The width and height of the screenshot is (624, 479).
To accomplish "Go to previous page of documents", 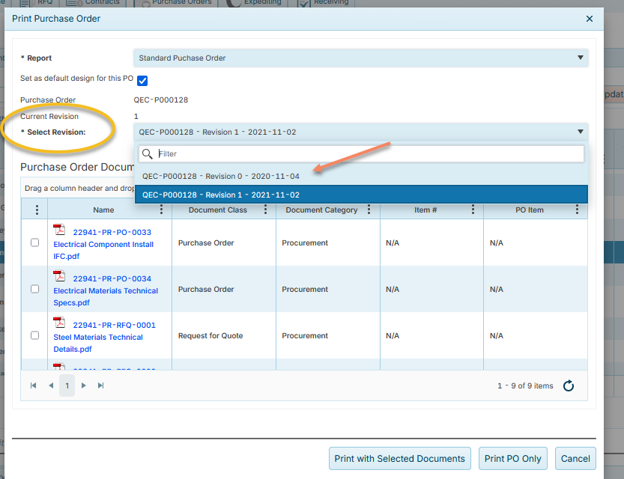I will pyautogui.click(x=51, y=385).
